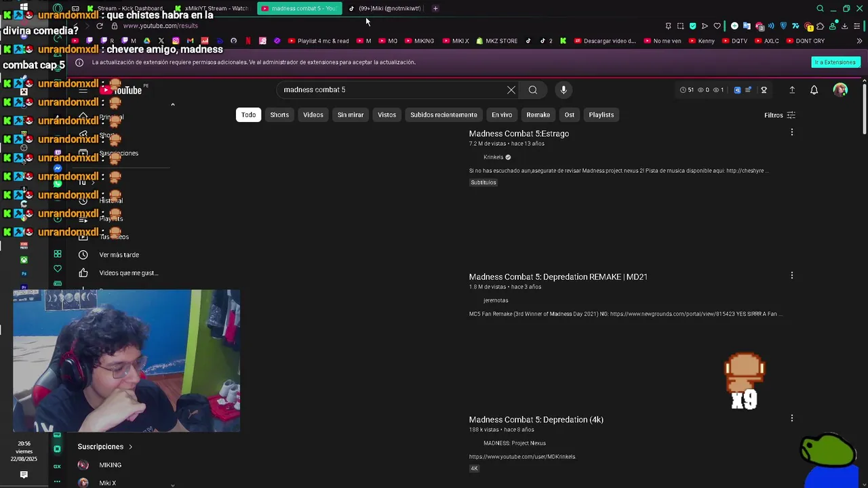Select the En vivo filter chip

502,115
